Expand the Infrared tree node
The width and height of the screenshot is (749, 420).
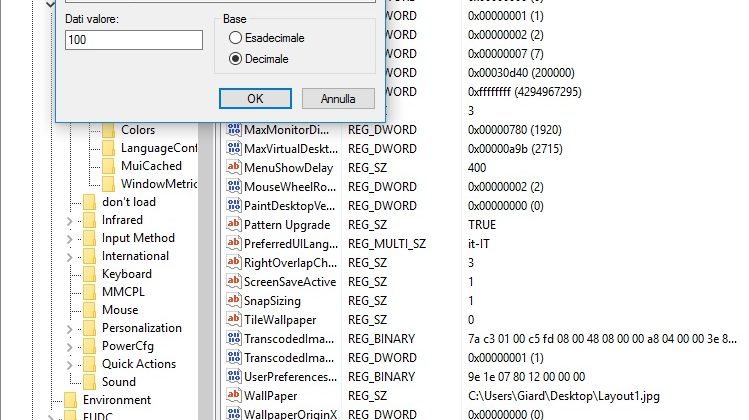pyautogui.click(x=70, y=221)
